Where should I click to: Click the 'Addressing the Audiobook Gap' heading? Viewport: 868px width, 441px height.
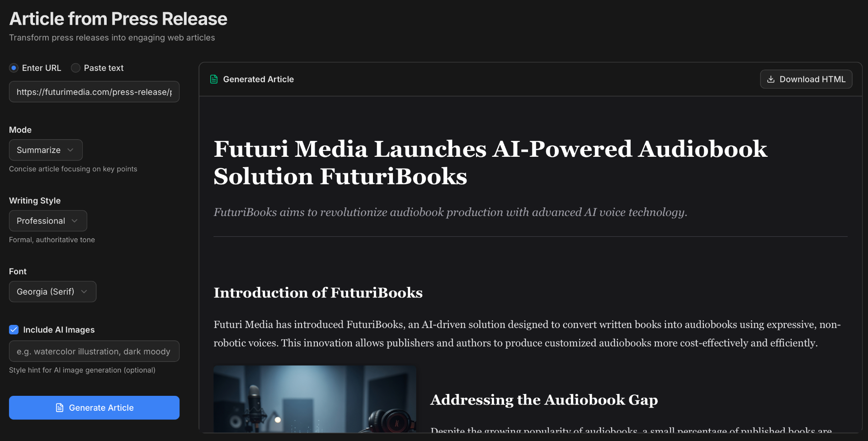pos(544,400)
